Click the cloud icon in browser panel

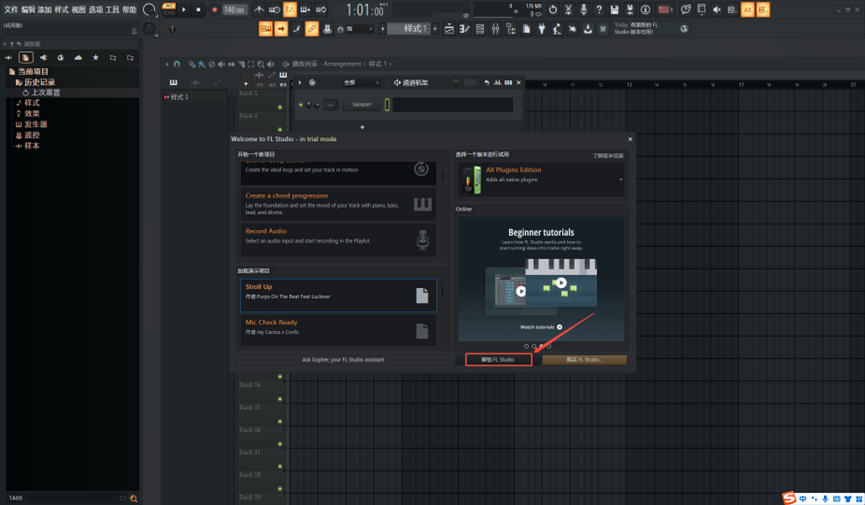point(78,58)
